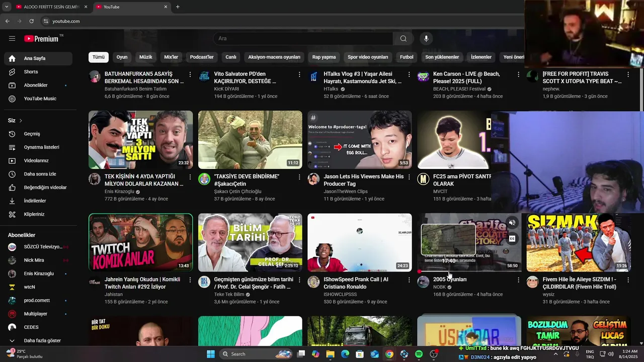Open NOBK channel link
The width and height of the screenshot is (644, 362).
[439, 287]
